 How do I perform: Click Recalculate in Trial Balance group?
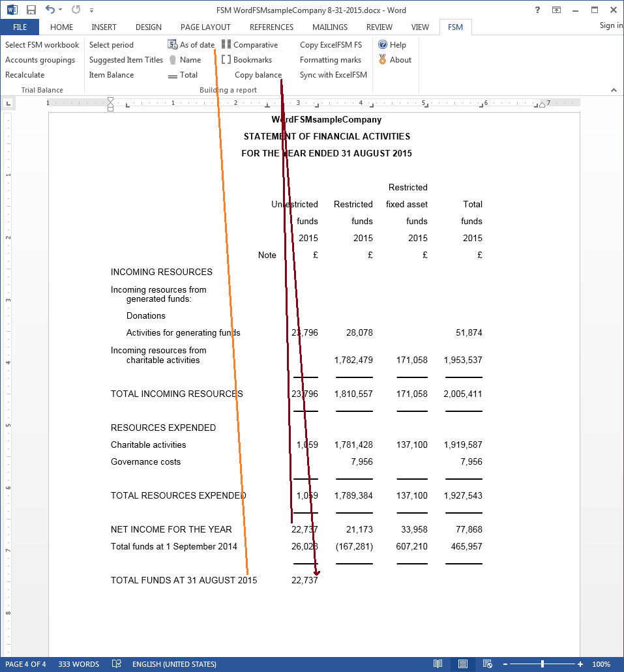25,74
